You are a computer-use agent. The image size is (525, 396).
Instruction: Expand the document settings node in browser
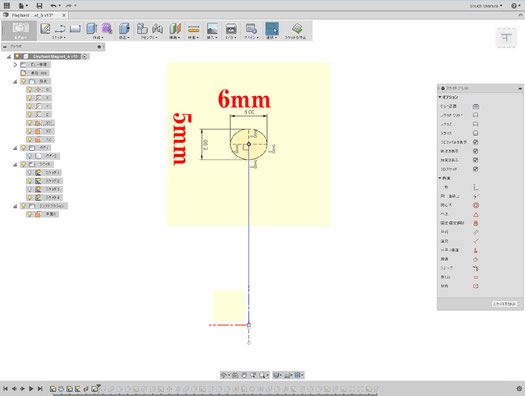pos(15,65)
